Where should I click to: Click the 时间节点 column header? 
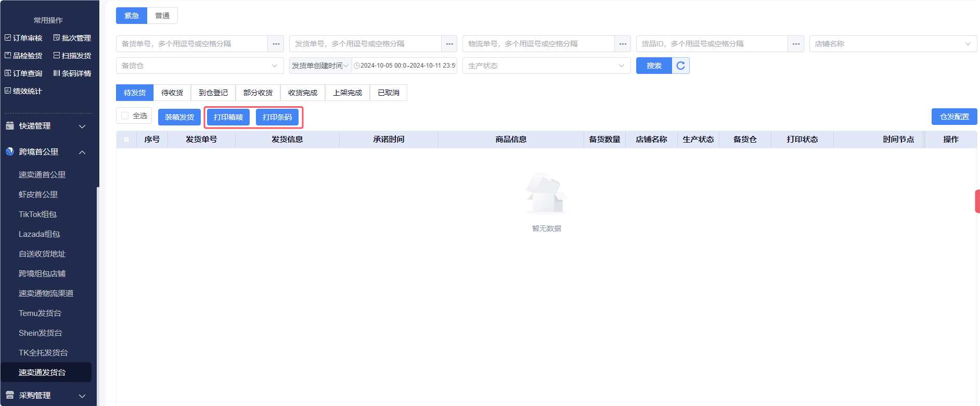click(898, 139)
